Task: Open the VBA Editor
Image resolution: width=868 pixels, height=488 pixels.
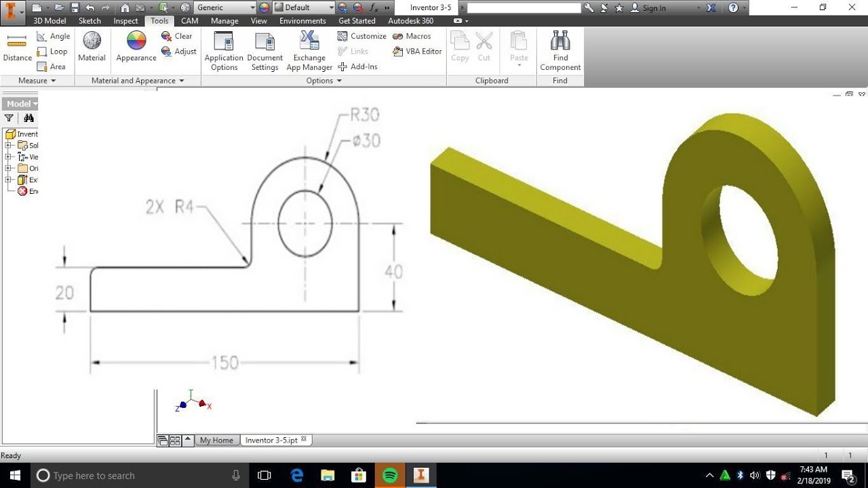Action: tap(417, 52)
